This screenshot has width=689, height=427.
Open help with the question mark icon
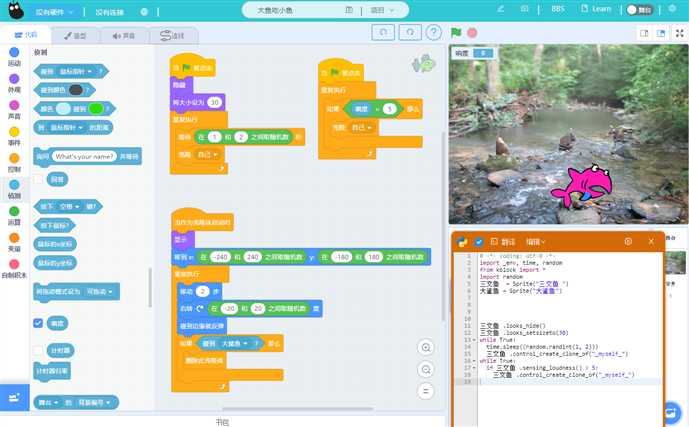click(x=434, y=32)
